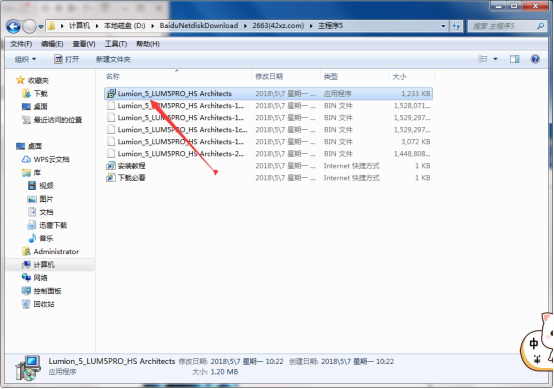Click the 修改日期 value in the details pane

247,361
